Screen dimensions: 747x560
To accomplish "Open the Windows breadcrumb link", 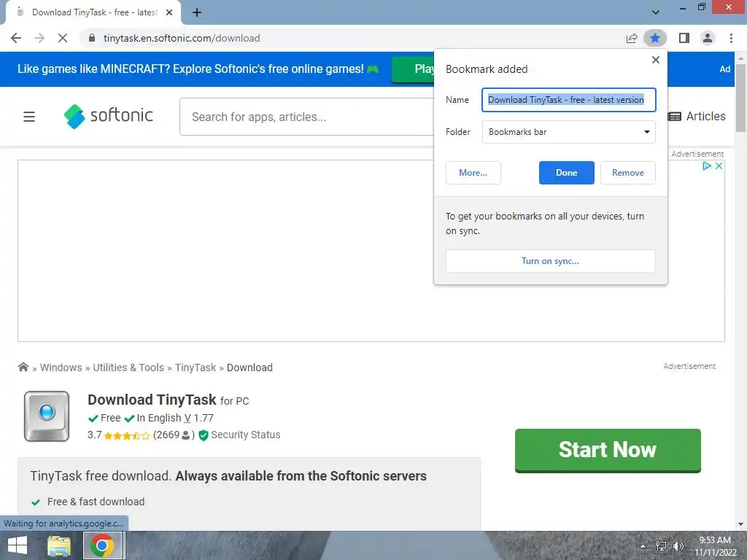I will click(61, 367).
